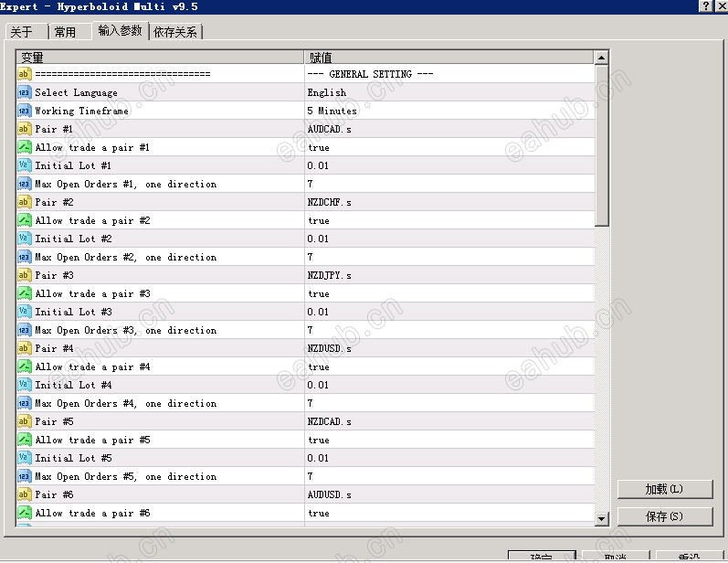Click the string icon beside Pair #2
Viewport: 728px width, 563px height.
[x=24, y=202]
